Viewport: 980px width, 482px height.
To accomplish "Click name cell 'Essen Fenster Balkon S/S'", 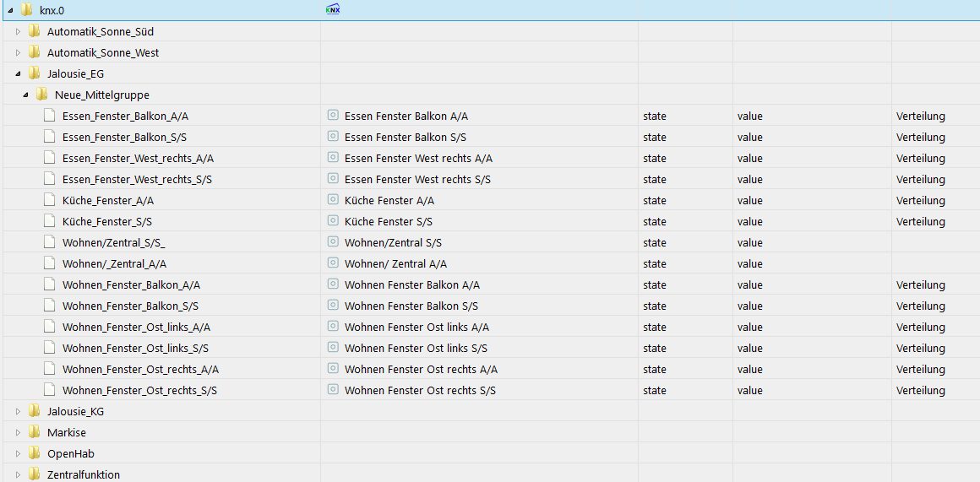I will [406, 138].
